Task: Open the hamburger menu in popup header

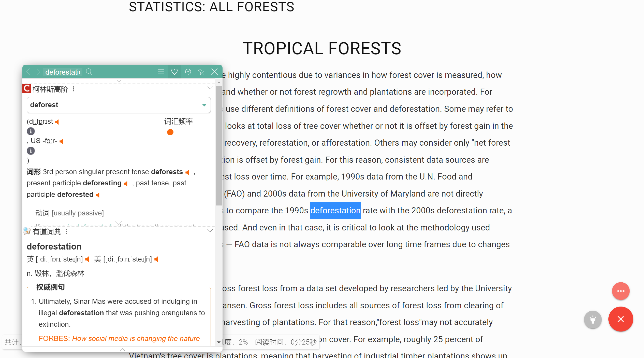Action: 161,72
